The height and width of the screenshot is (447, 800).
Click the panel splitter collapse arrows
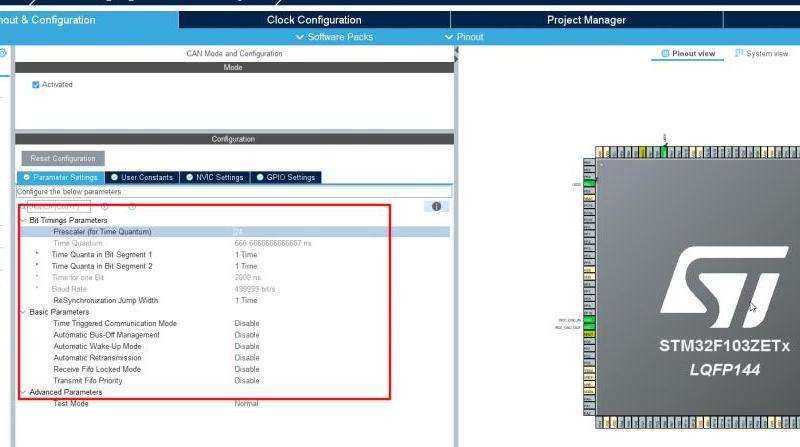(456, 55)
